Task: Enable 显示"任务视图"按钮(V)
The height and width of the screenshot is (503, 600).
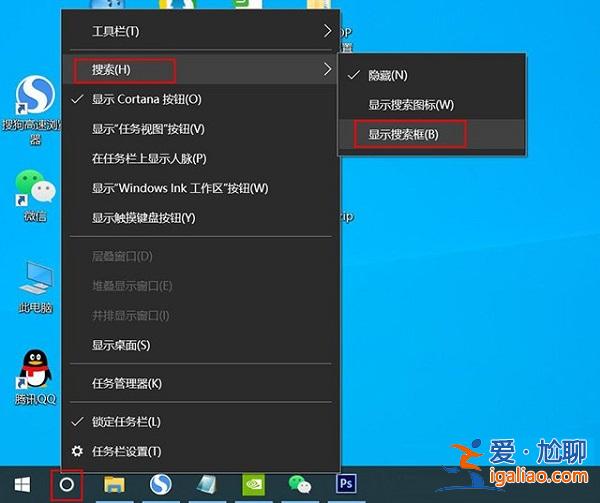Action: click(x=200, y=129)
